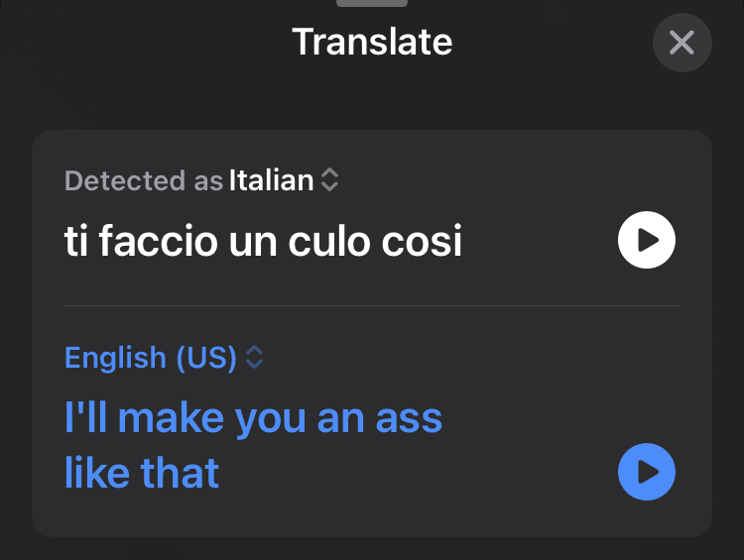Tap the 'like that' translation line
The height and width of the screenshot is (560, 744).
[x=142, y=474]
